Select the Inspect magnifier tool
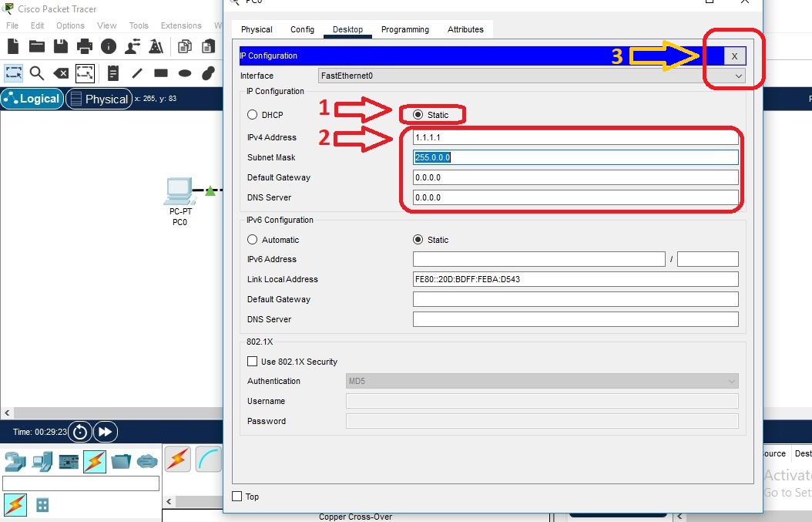Screen dimensions: 812x522 [x=36, y=72]
